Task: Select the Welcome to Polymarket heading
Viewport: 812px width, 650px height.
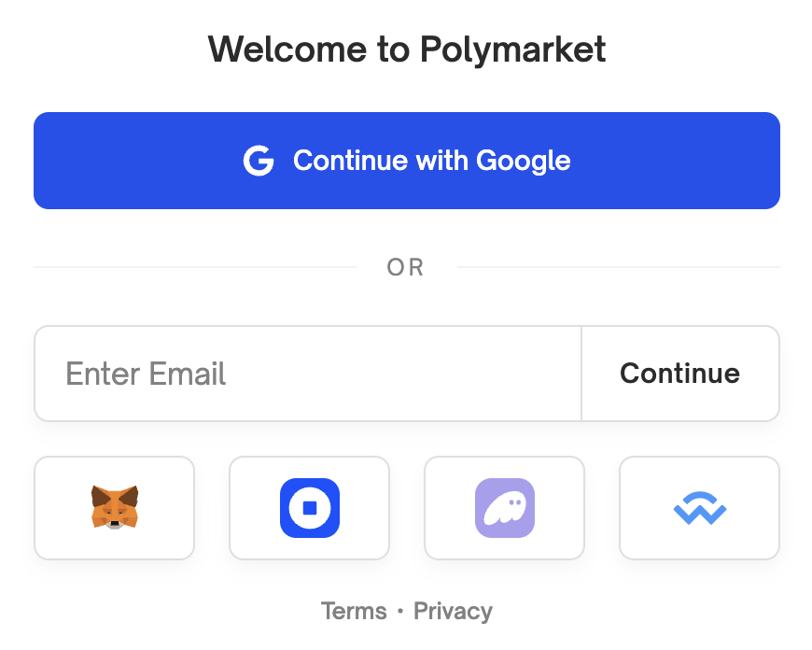Action: click(x=408, y=49)
